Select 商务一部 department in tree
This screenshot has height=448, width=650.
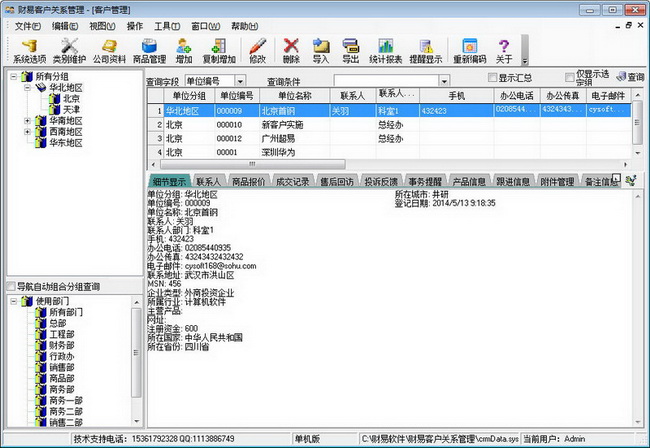click(66, 400)
